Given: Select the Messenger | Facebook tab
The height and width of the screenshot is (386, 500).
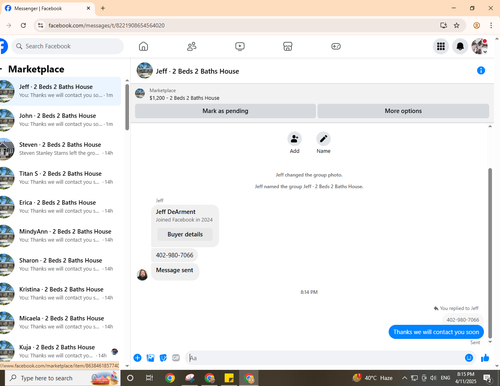Looking at the screenshot, I should tap(48, 8).
